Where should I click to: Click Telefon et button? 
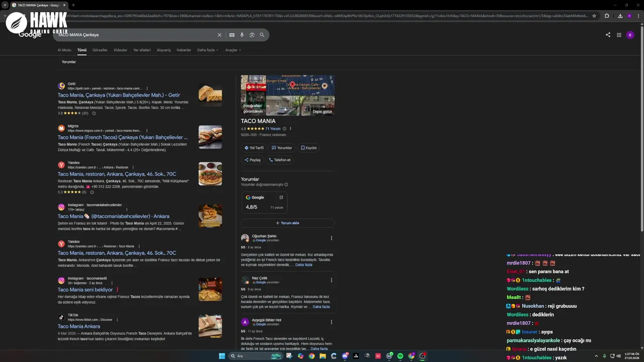tap(280, 160)
